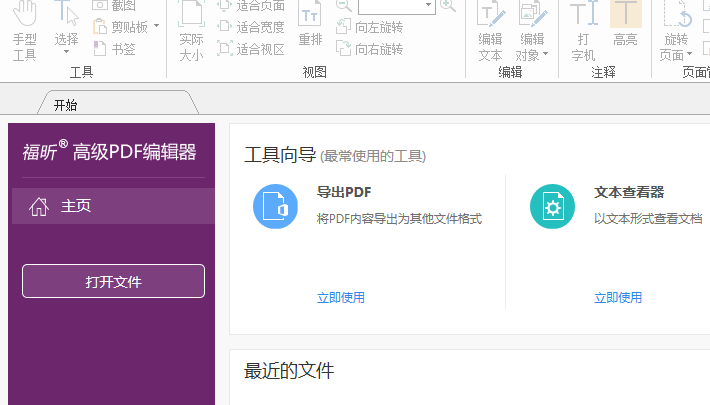This screenshot has height=405, width=710.
Task: Click the Reflow (重排) button
Action: [x=310, y=24]
